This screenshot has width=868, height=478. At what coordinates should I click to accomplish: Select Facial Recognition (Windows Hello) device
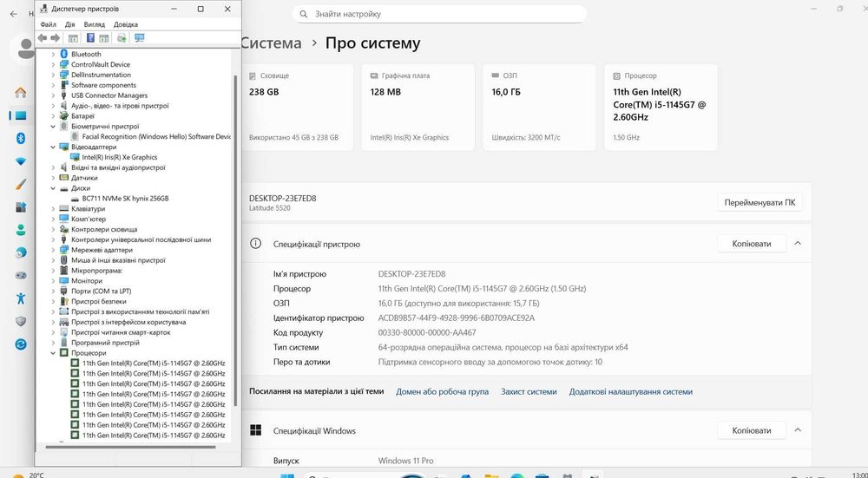tap(156, 136)
